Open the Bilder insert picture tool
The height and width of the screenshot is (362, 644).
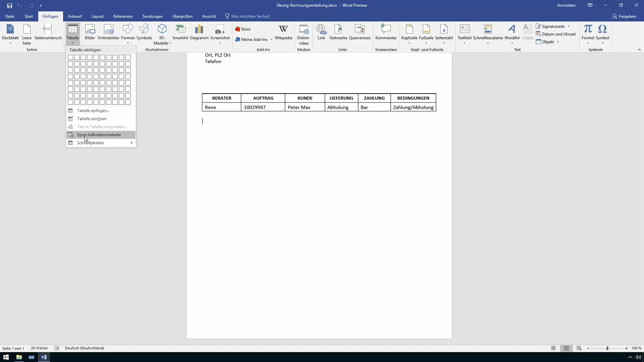(90, 33)
